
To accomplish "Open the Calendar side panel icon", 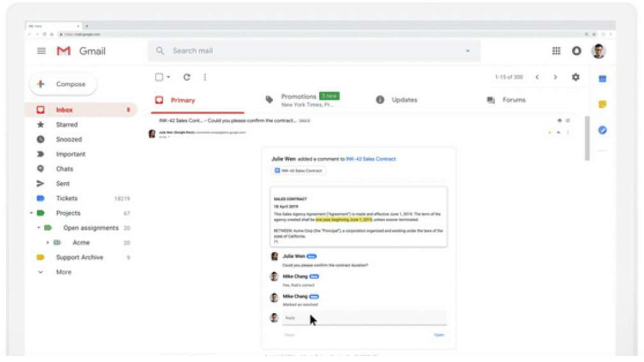I will 602,79.
